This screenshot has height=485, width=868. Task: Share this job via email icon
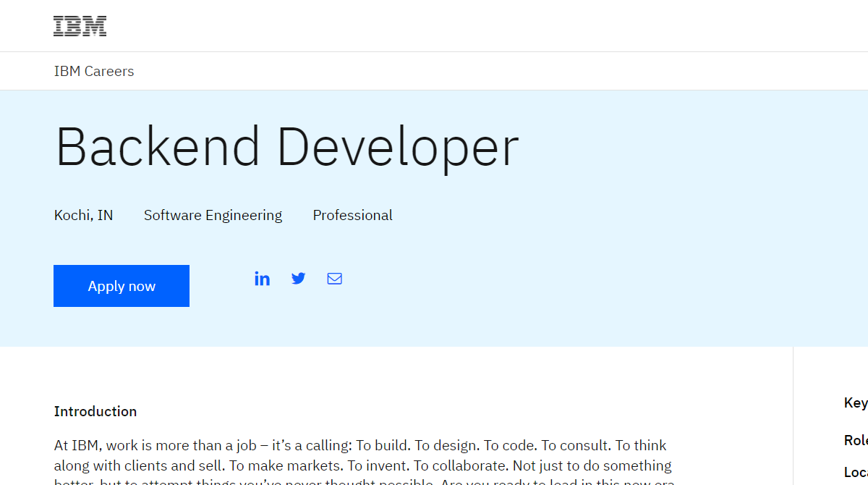click(334, 279)
